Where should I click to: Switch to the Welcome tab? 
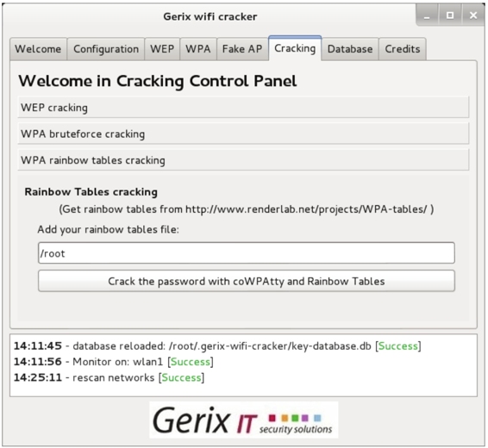coord(38,49)
